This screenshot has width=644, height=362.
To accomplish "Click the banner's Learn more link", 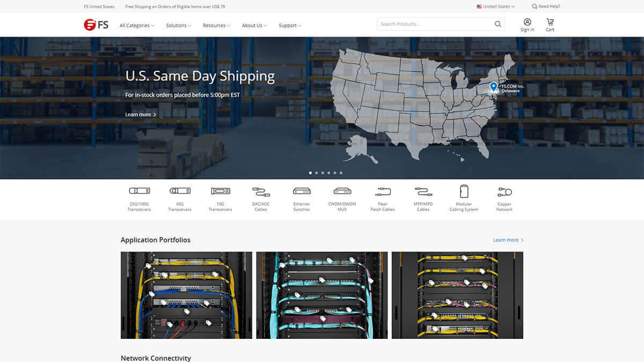I will coord(141,115).
